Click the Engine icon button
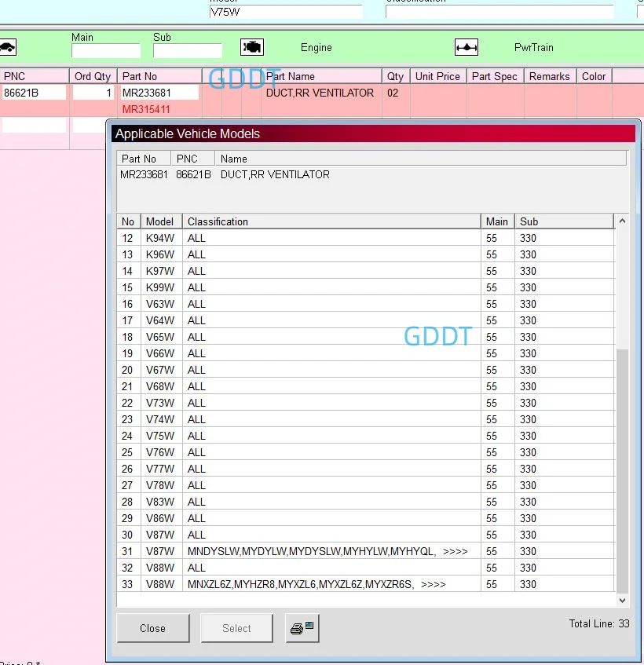 click(252, 47)
